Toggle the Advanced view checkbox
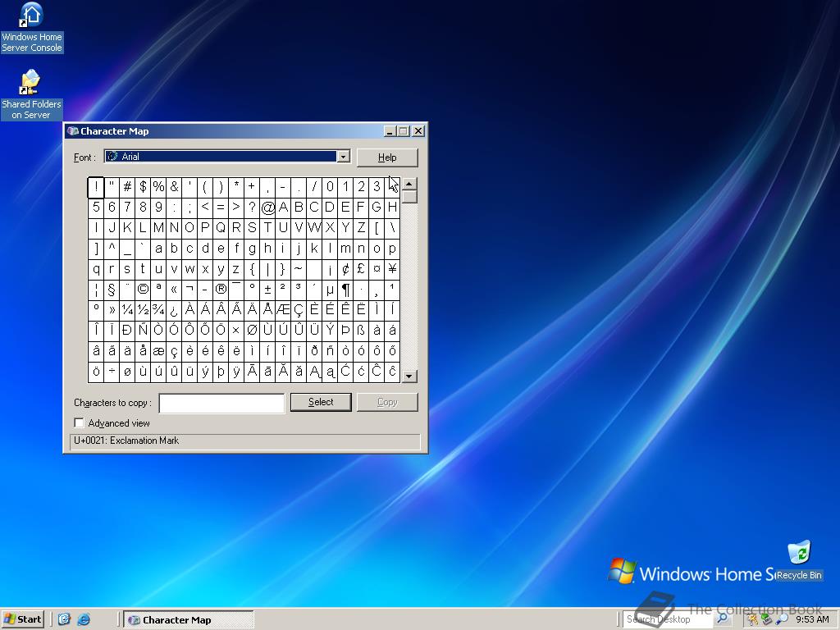Viewport: 840px width, 630px height. click(x=80, y=423)
